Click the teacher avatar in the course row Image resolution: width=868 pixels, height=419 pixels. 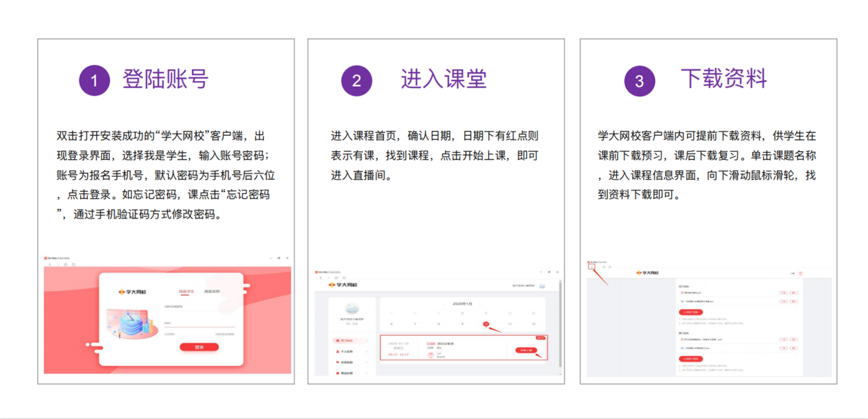tap(431, 355)
